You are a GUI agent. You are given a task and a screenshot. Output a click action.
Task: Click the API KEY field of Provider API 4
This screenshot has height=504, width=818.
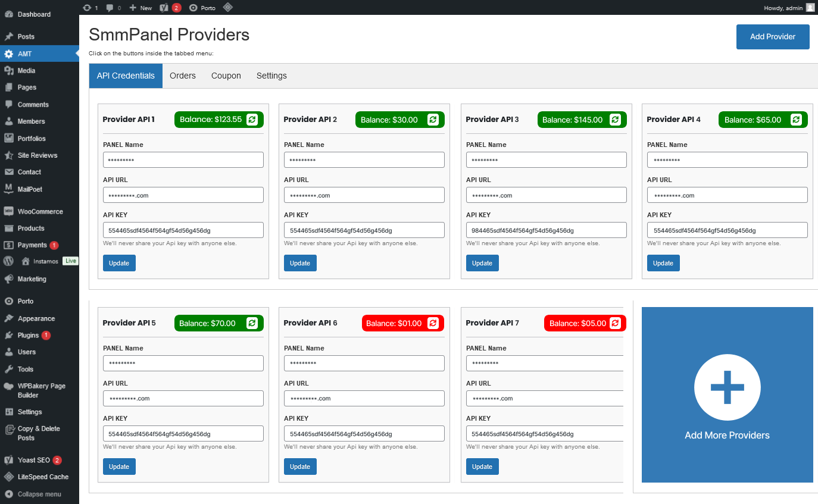click(x=727, y=230)
